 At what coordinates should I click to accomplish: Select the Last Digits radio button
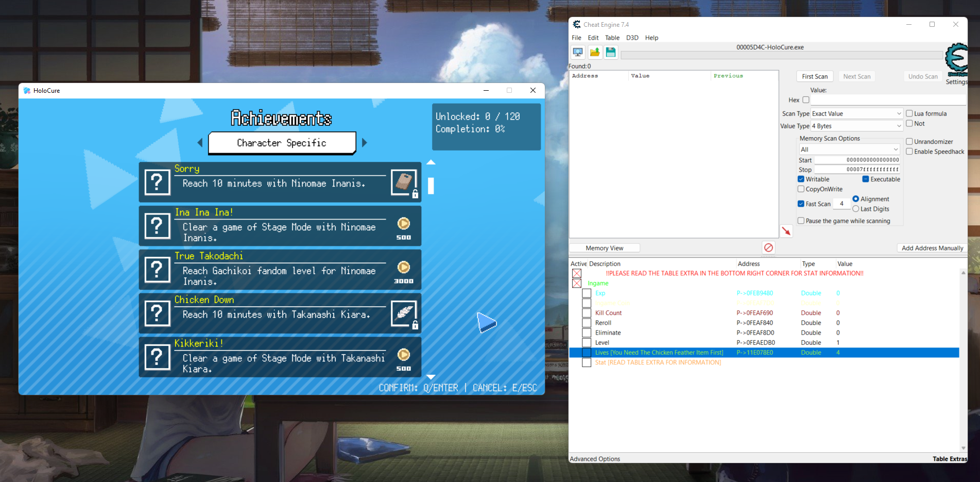(856, 209)
